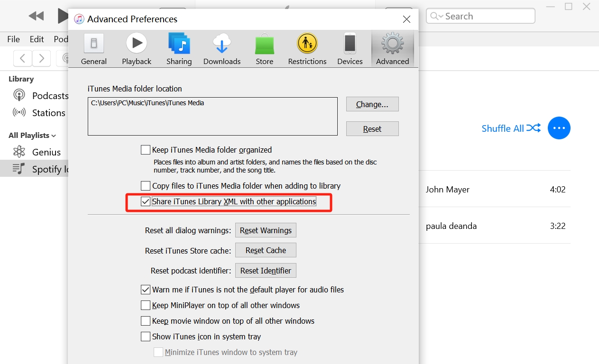Select the Playback preferences icon

(137, 49)
